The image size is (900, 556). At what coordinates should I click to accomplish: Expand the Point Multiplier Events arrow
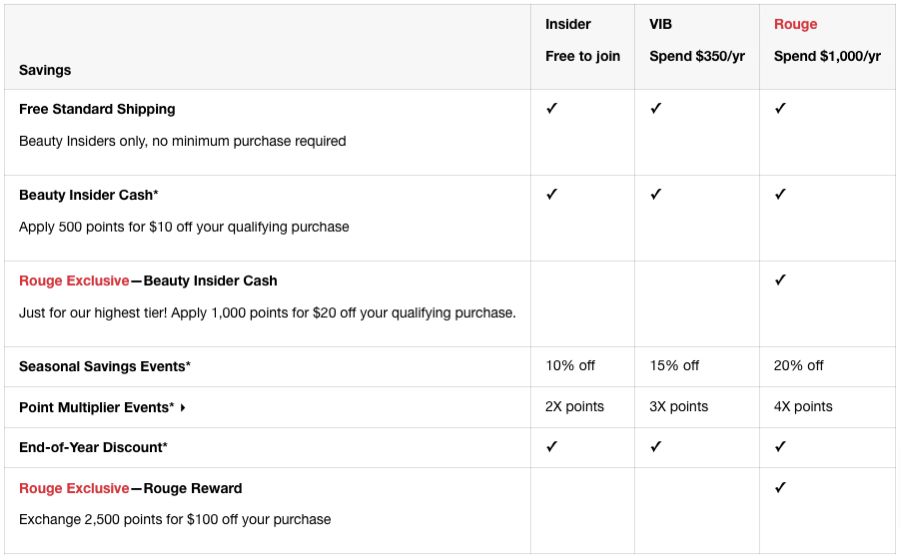tap(183, 408)
